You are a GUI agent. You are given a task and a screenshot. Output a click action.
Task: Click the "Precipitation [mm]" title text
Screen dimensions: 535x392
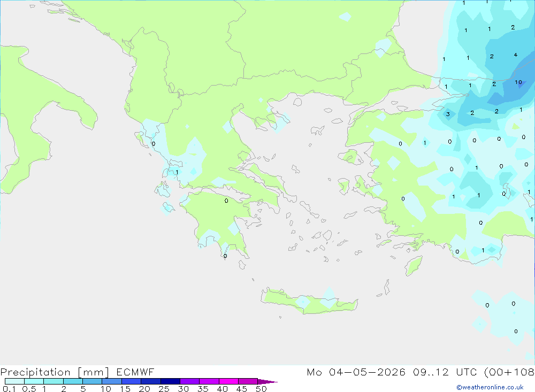pos(55,372)
